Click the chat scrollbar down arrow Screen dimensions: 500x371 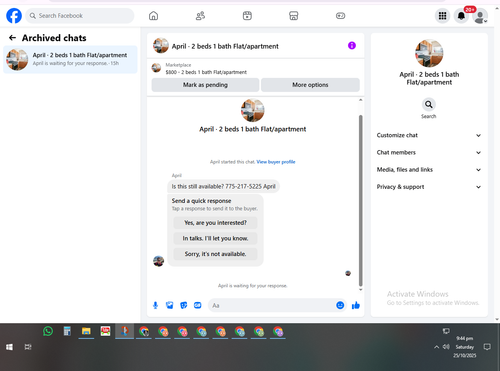(360, 290)
